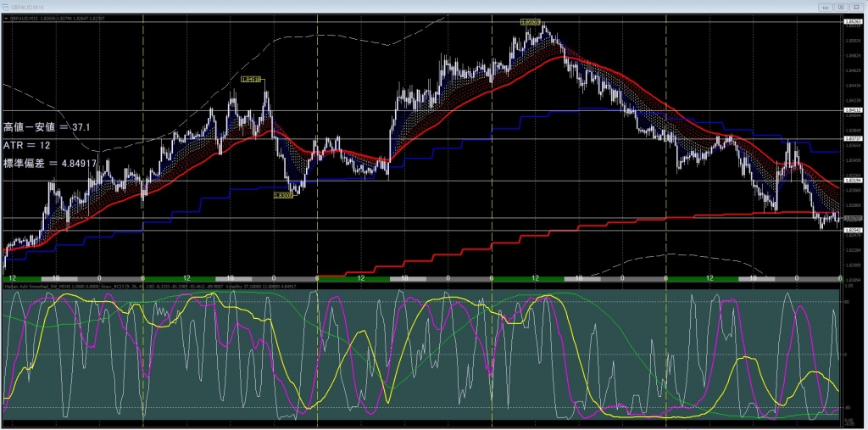
Task: Click the GBPAUD chart window icon in title bar
Action: 7,5
